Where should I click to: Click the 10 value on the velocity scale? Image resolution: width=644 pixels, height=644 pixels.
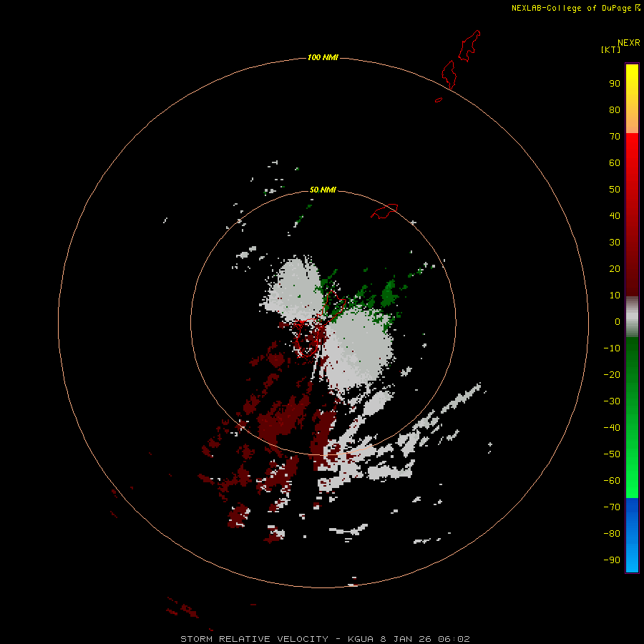pyautogui.click(x=615, y=296)
